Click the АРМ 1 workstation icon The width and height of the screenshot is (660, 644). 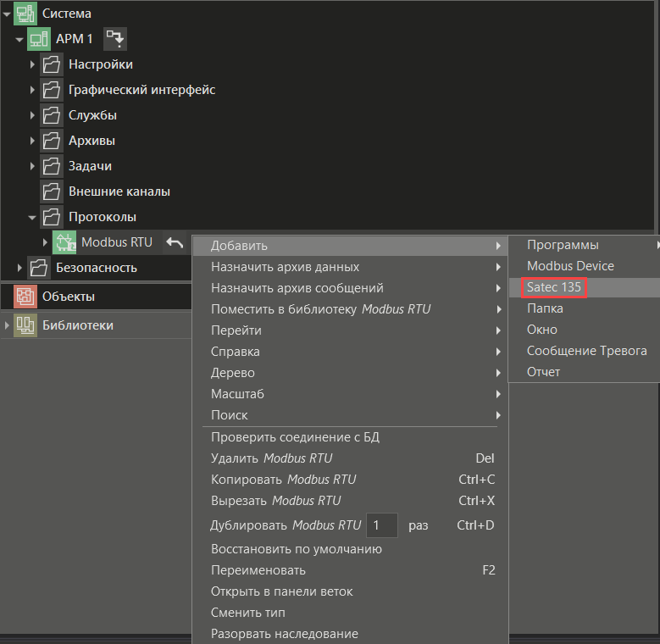pos(39,39)
